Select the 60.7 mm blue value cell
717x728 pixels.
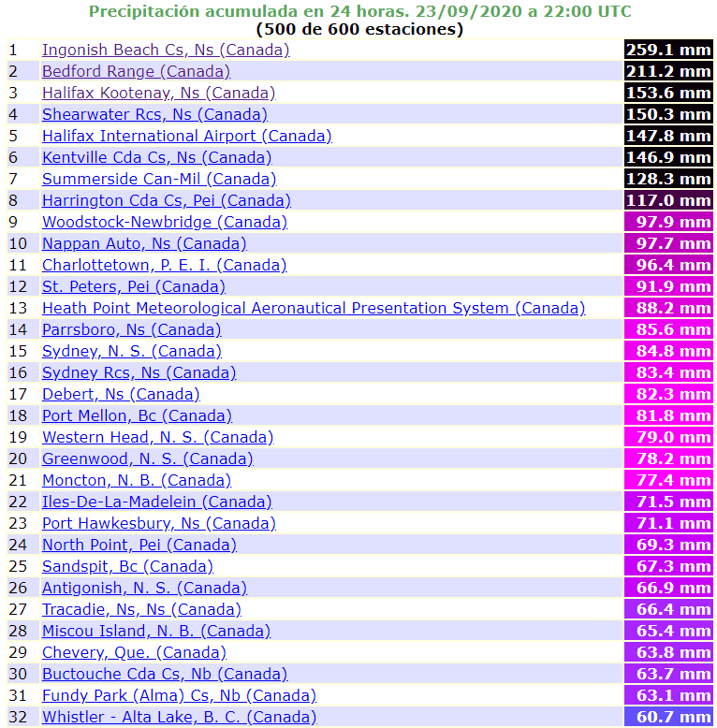pyautogui.click(x=668, y=717)
